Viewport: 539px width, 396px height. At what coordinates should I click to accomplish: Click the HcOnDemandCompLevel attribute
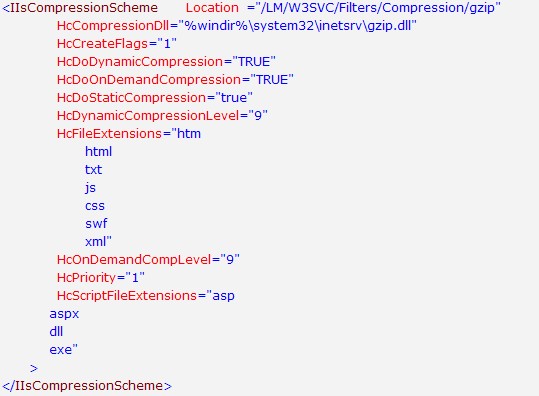click(134, 260)
